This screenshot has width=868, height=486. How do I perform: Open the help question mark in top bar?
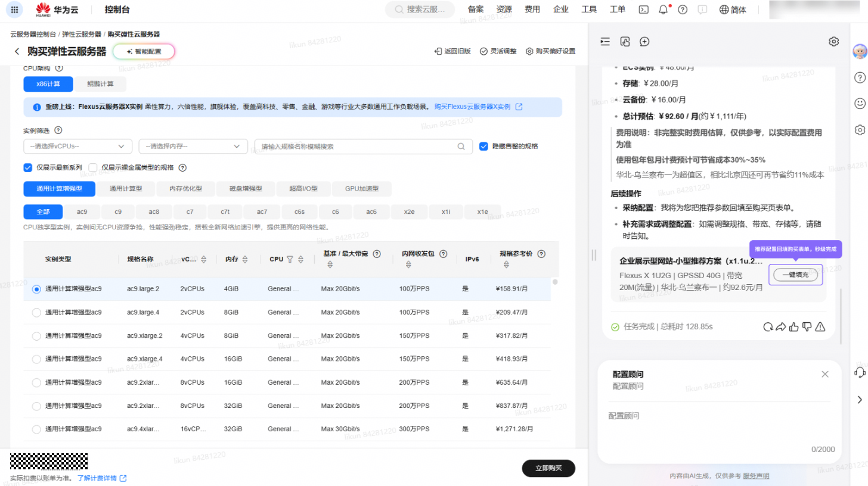(x=683, y=10)
